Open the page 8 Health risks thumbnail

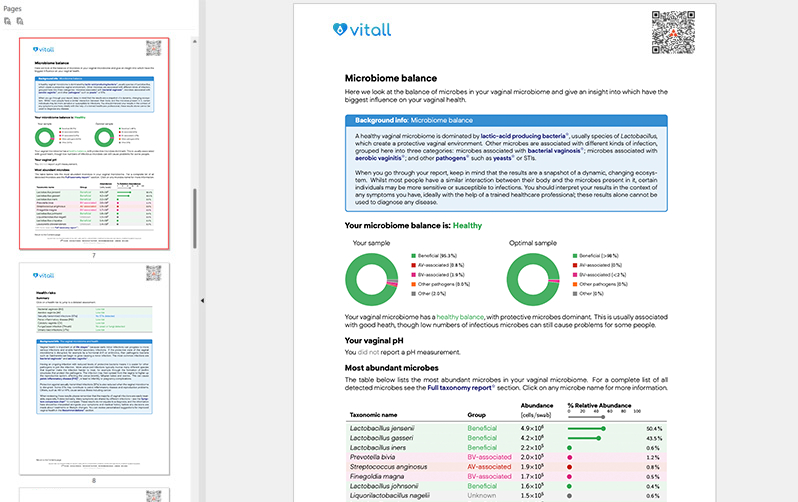(94, 369)
